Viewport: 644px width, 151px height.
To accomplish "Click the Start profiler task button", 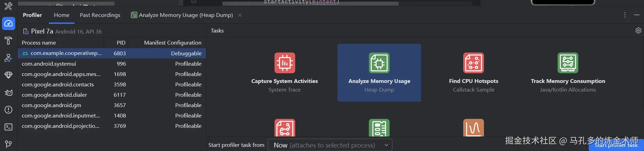I will click(616, 145).
